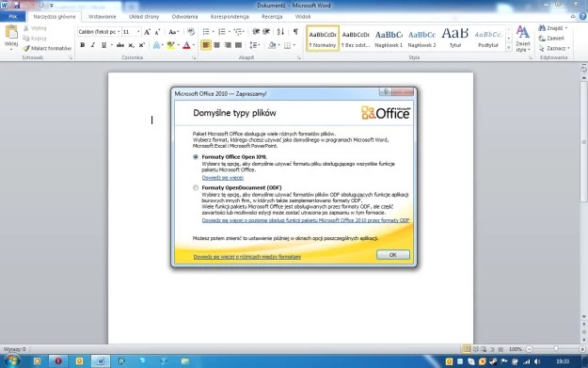588x368 pixels.
Task: Click the Word icon in the taskbar
Action: [x=101, y=361]
